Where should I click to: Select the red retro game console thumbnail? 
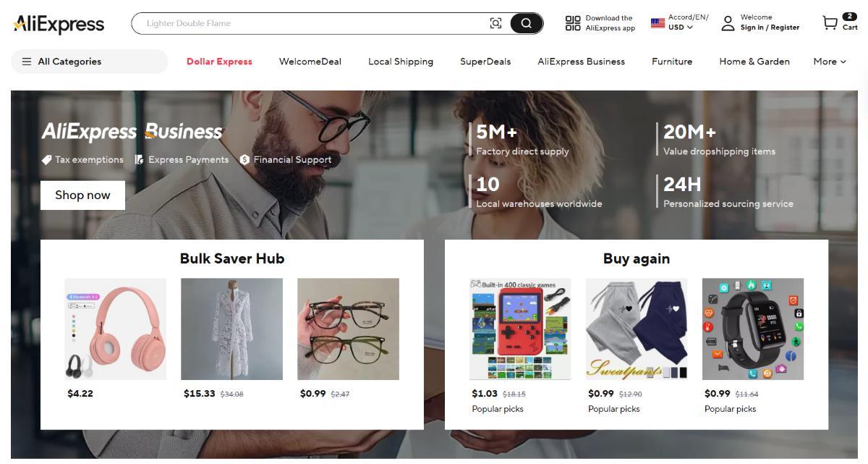pos(520,329)
